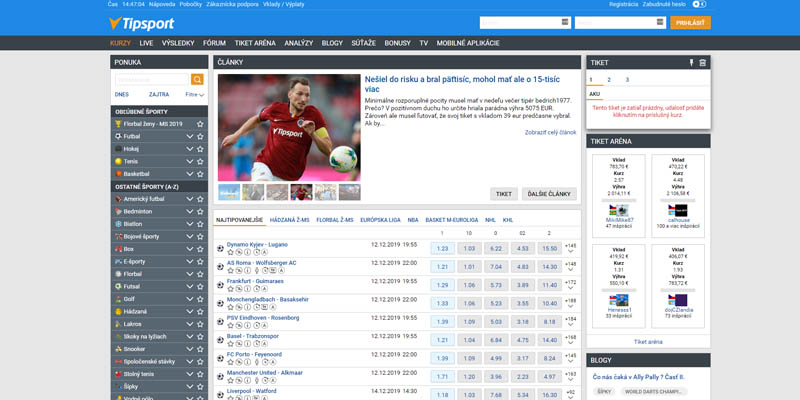
Task: Click microphone icon under AS Roma - Wolfsberger AC
Action: click(257, 270)
